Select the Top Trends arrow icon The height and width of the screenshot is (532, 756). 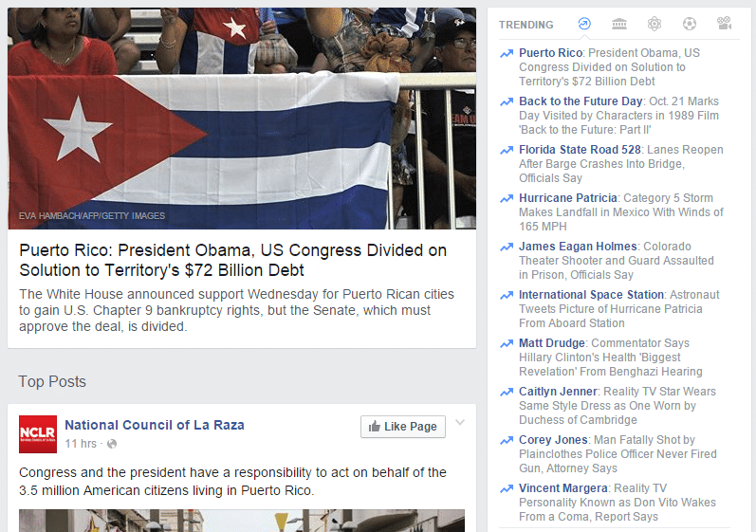584,24
